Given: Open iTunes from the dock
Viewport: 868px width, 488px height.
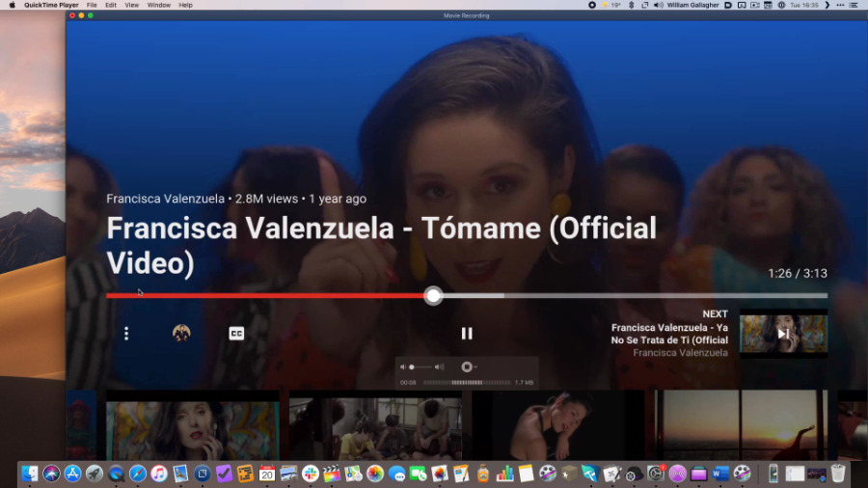Looking at the screenshot, I should click(x=159, y=474).
